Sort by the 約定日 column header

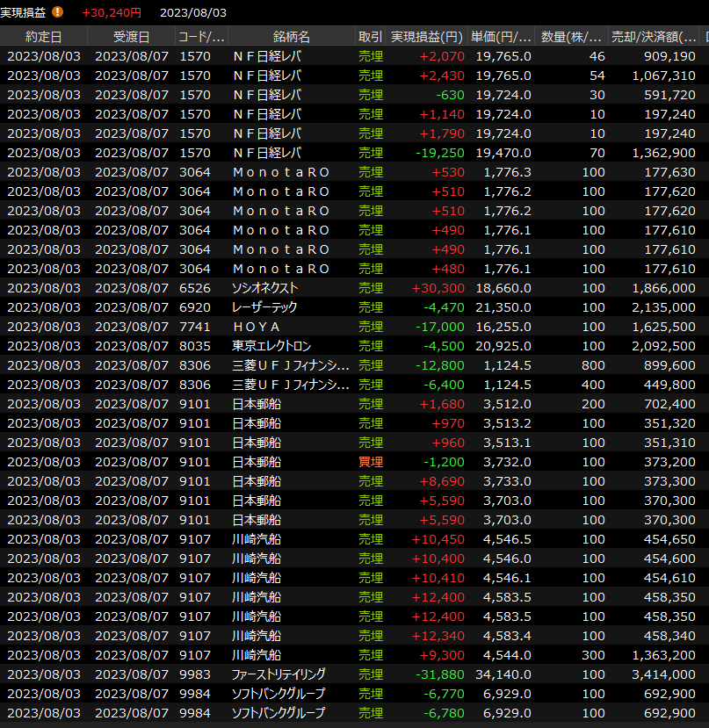pos(44,37)
